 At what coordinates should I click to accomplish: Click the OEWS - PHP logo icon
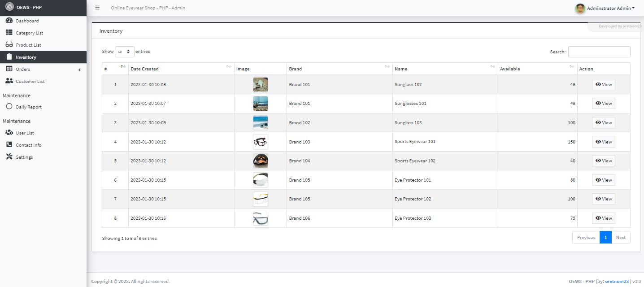pos(9,7)
